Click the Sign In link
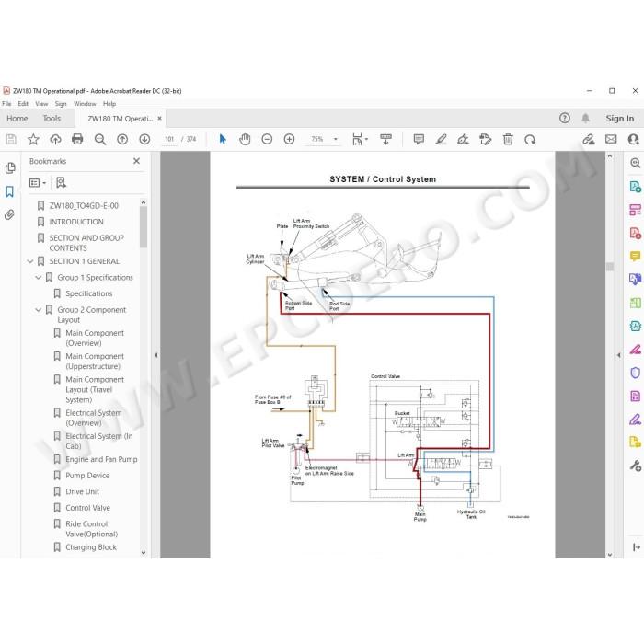 620,119
